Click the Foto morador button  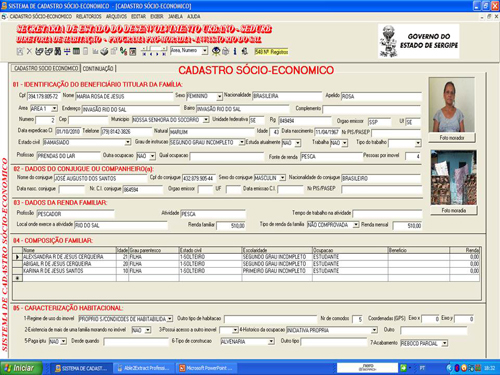(452, 138)
